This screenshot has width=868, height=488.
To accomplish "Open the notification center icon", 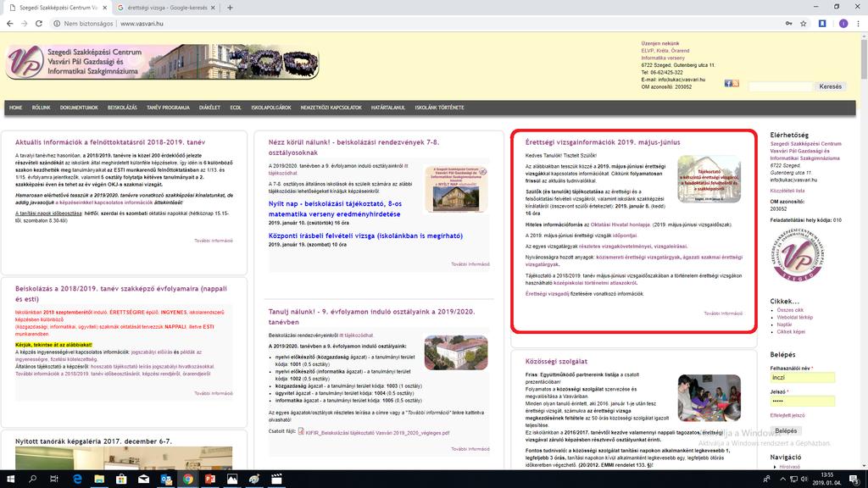I will click(854, 480).
